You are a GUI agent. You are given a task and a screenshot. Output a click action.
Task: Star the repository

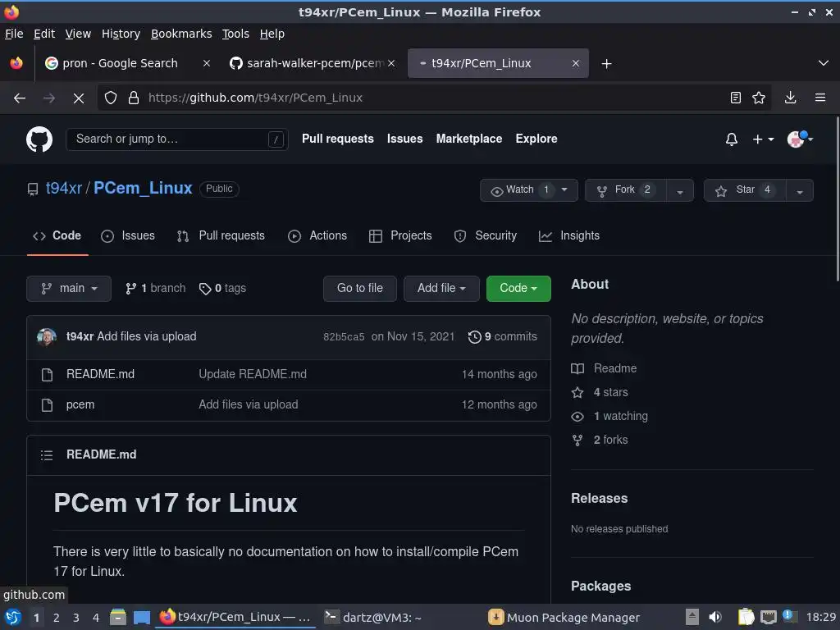[x=745, y=190]
